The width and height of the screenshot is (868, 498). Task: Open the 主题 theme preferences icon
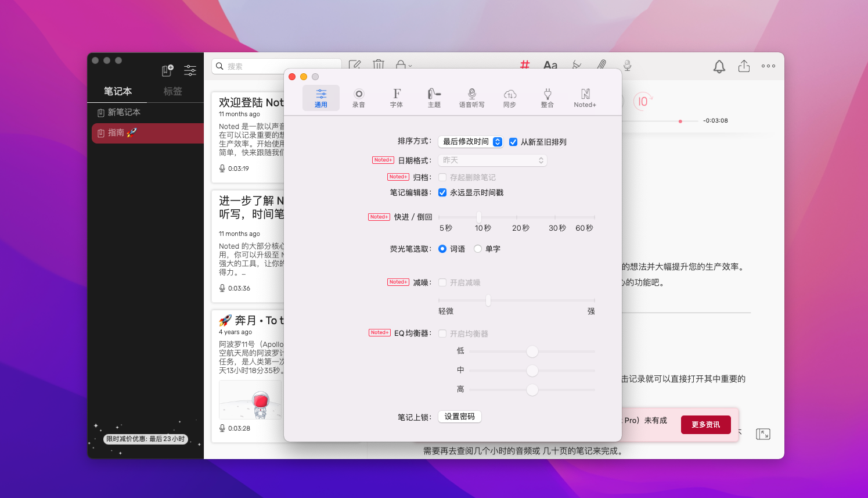tap(434, 98)
